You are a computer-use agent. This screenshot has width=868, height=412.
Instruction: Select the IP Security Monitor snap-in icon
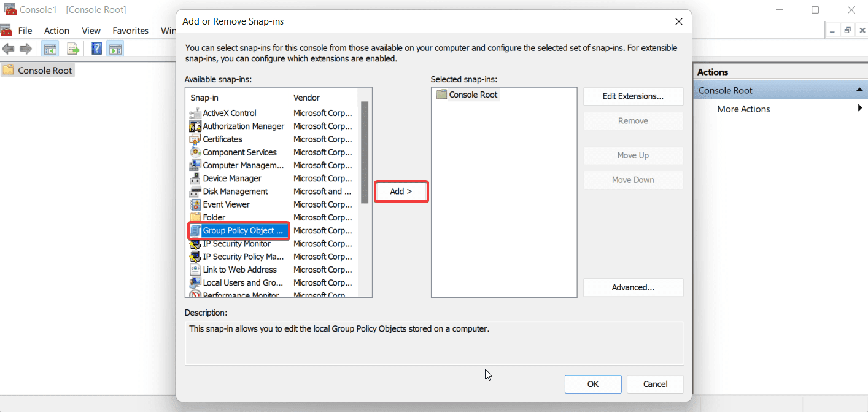coord(195,244)
